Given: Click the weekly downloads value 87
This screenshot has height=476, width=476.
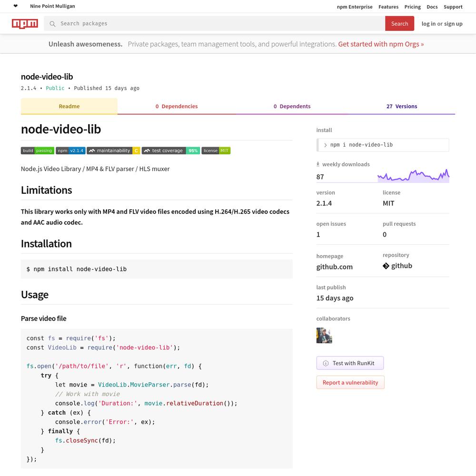Looking at the screenshot, I should point(320,177).
